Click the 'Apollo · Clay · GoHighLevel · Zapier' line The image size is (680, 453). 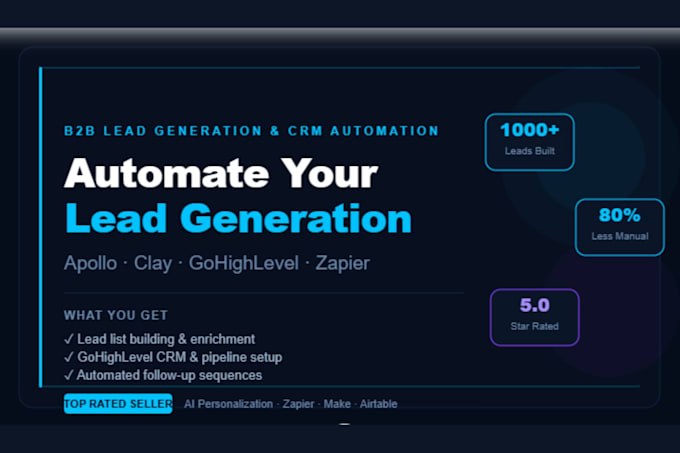click(x=217, y=263)
